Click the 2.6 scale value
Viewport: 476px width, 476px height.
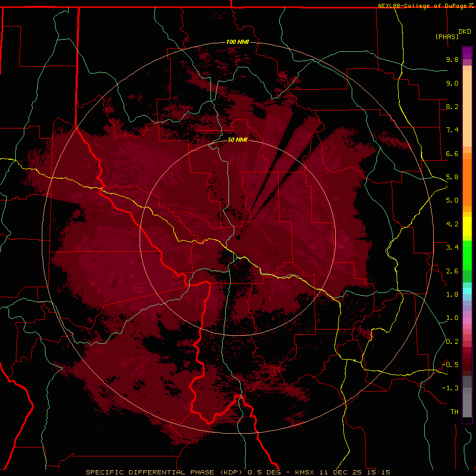[x=452, y=271]
